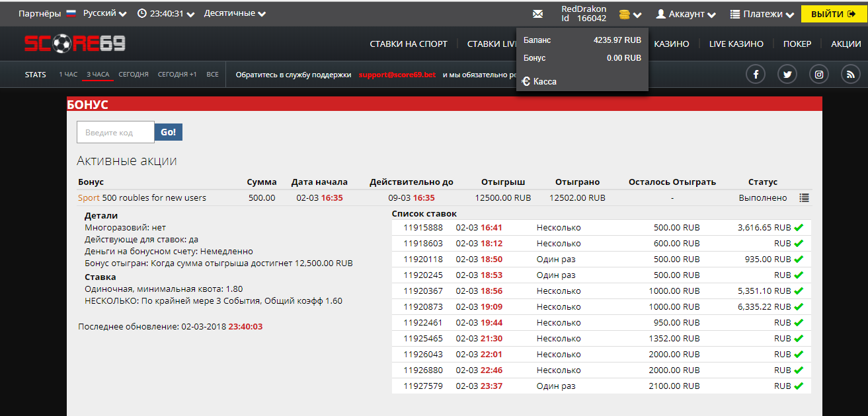Open the Twitter social icon
868x416 pixels.
tap(787, 75)
